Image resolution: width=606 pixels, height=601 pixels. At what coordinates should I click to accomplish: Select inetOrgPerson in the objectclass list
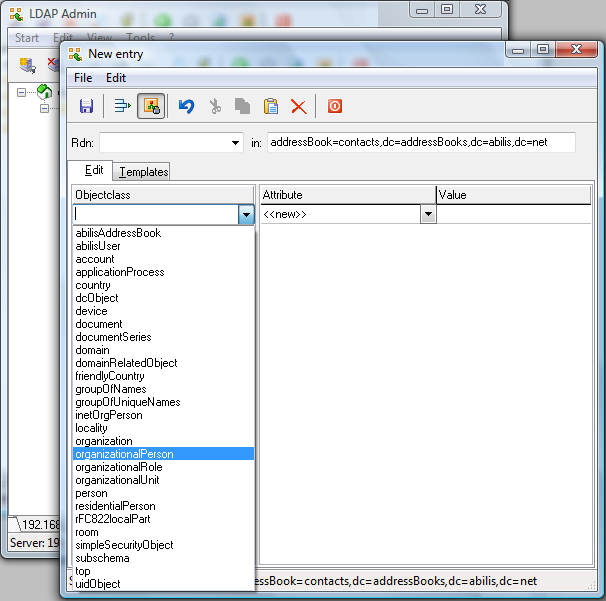point(109,415)
